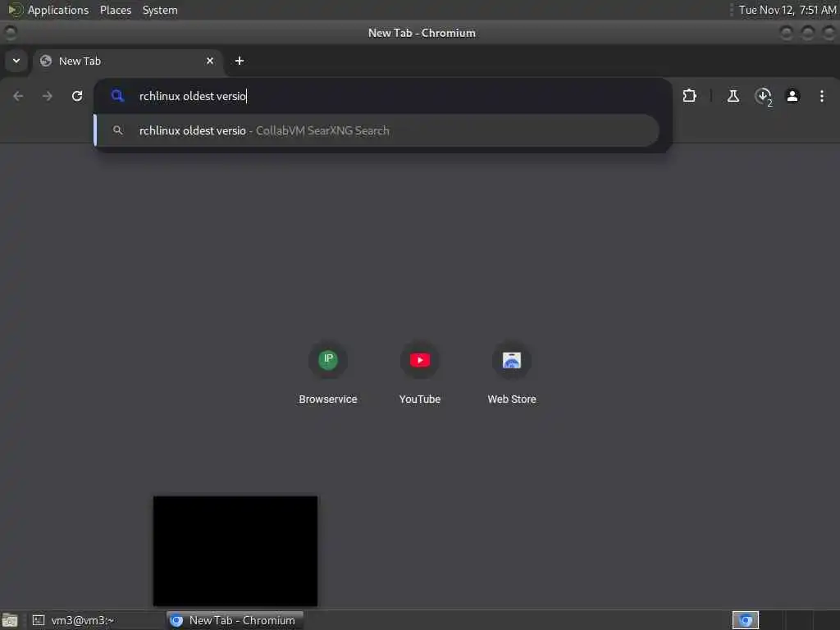Click the workspace switcher with Chromium

tap(745, 620)
